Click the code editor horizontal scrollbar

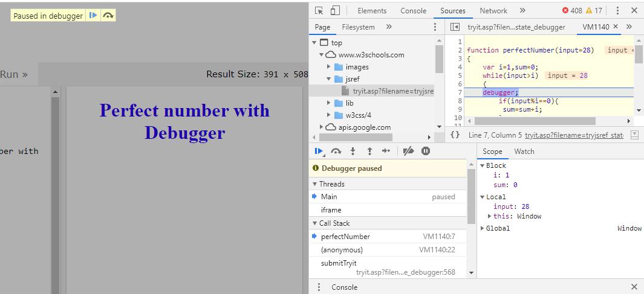(535, 121)
